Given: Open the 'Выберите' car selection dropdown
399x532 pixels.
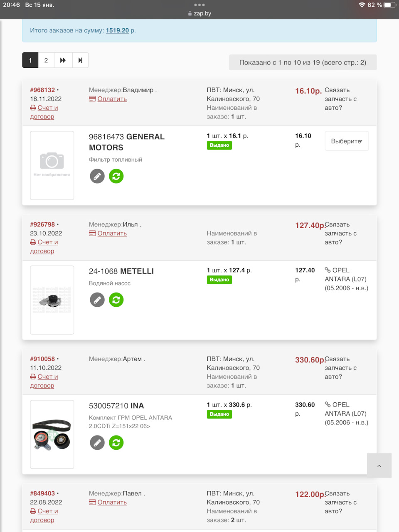Looking at the screenshot, I should (x=347, y=141).
